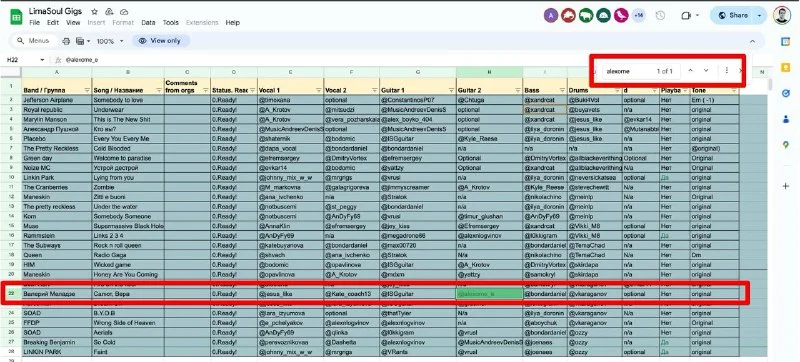Star the LimaSoul Gigs document
This screenshot has height=362, width=800.
click(x=94, y=12)
